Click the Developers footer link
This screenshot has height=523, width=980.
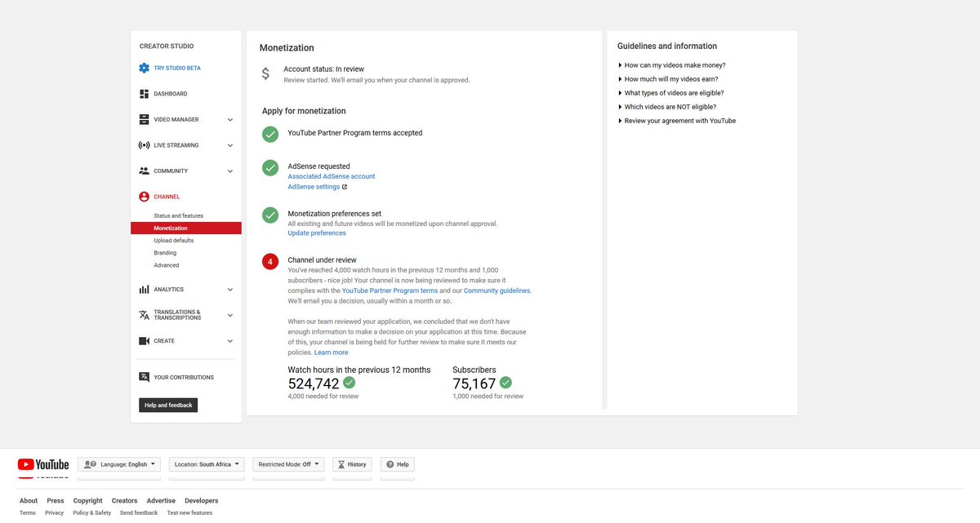point(202,501)
